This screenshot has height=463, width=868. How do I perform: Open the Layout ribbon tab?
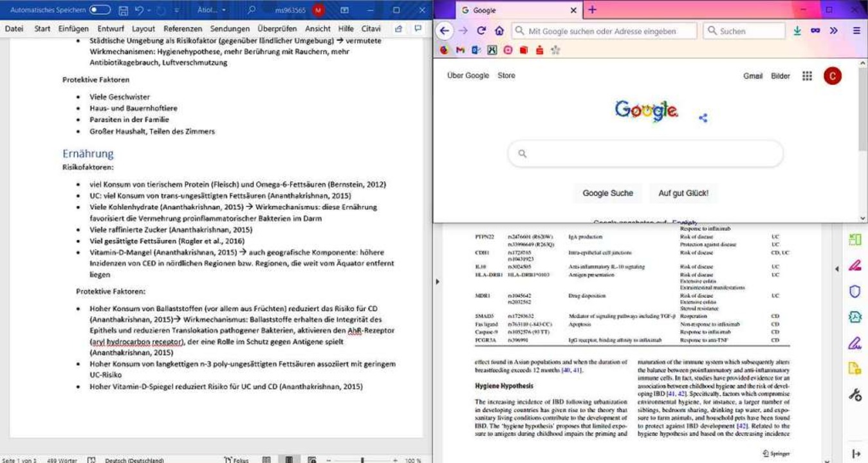coord(143,29)
